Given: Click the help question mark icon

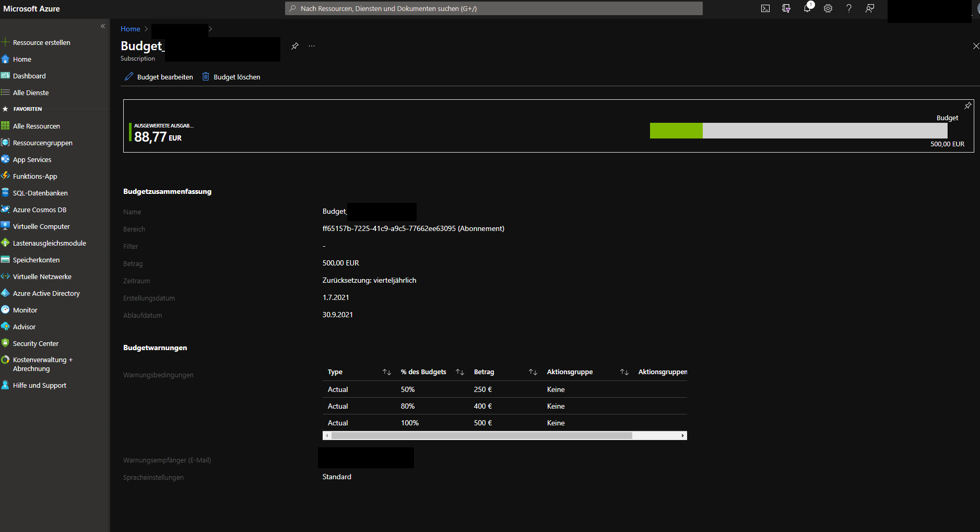Looking at the screenshot, I should (x=849, y=8).
